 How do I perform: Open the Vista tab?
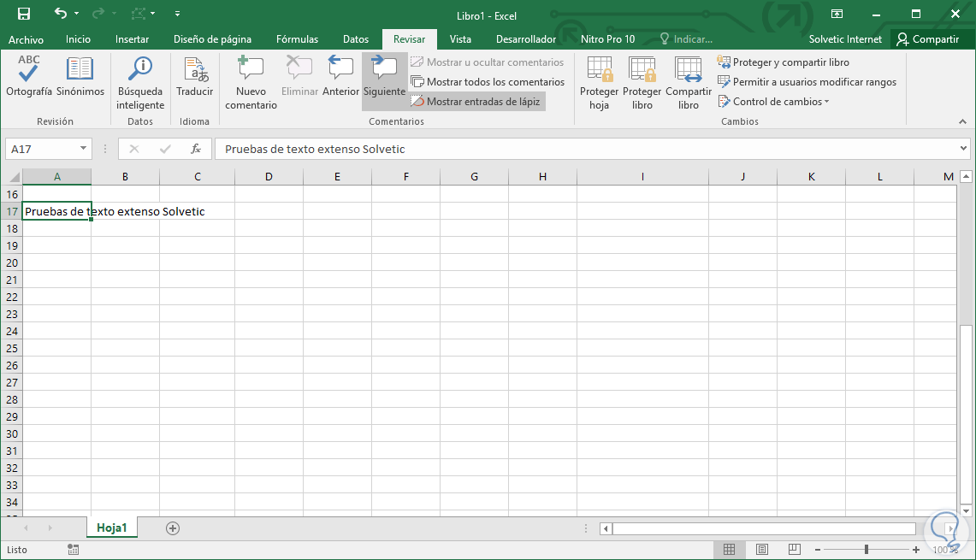tap(460, 39)
